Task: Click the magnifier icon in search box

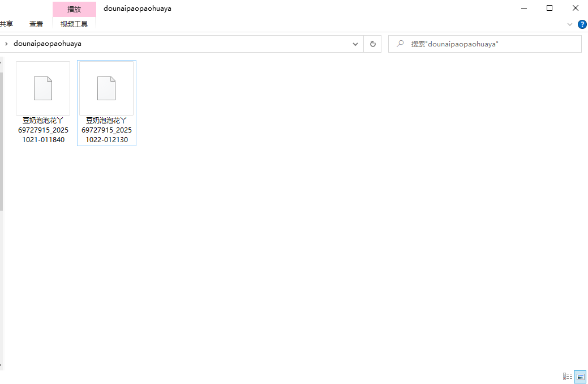Action: pos(400,44)
